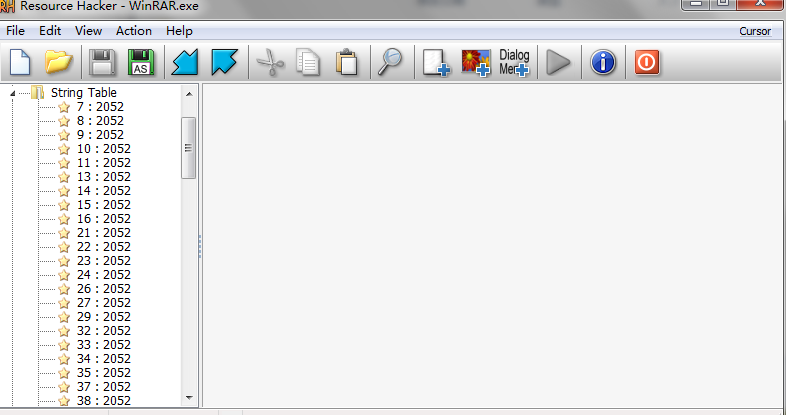Click the star icon beside 16 : 2052

pos(64,220)
